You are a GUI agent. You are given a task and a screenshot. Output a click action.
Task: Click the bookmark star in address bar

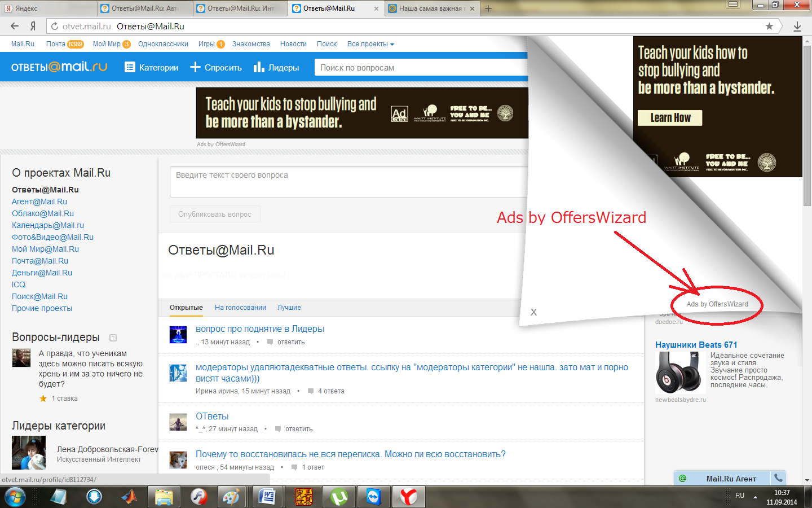[769, 26]
